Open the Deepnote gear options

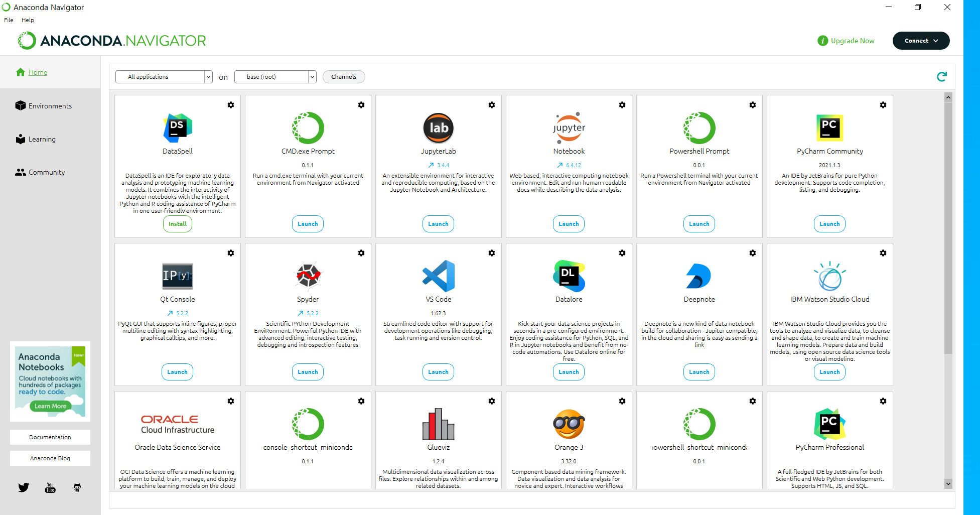pos(753,253)
